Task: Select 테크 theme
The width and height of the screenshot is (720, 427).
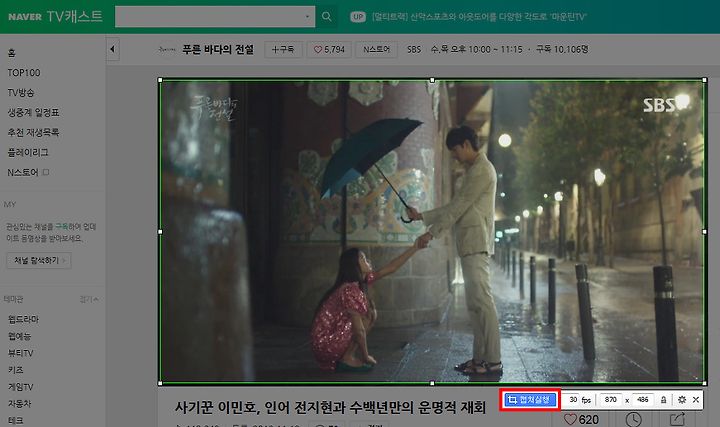Action: pos(15,420)
